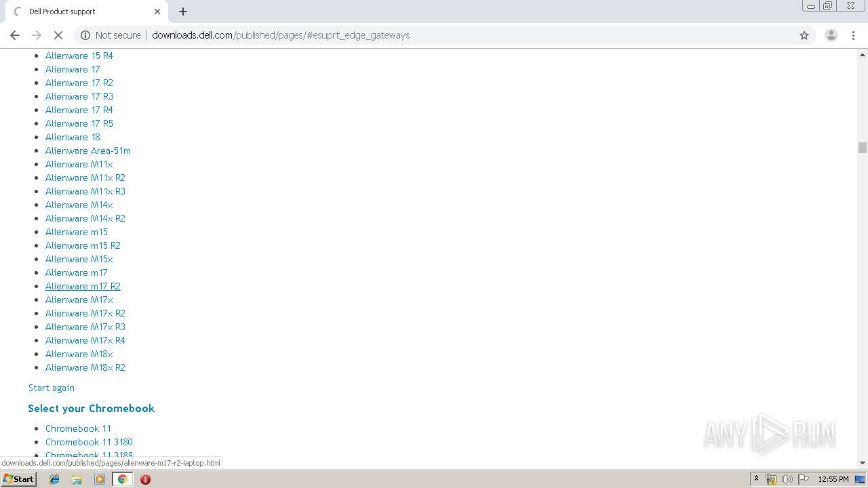Open the Alienware M11x R3 link
The width and height of the screenshot is (868, 488).
85,191
